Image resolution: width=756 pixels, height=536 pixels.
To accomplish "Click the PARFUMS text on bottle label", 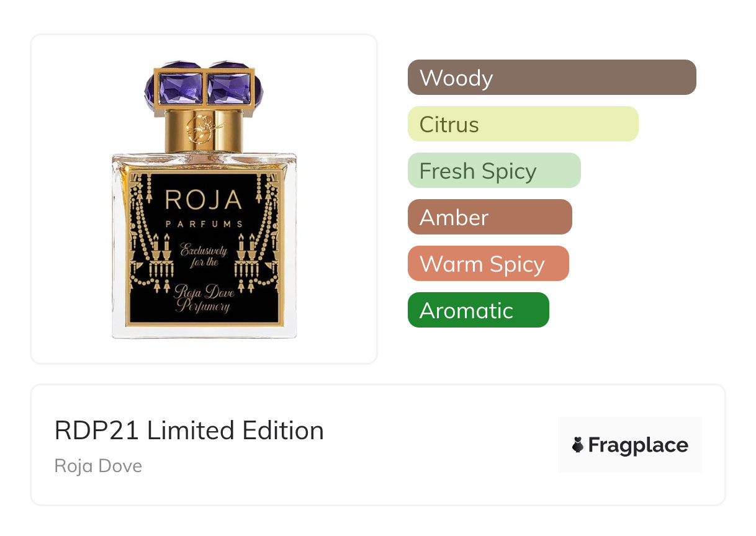I will [x=203, y=223].
